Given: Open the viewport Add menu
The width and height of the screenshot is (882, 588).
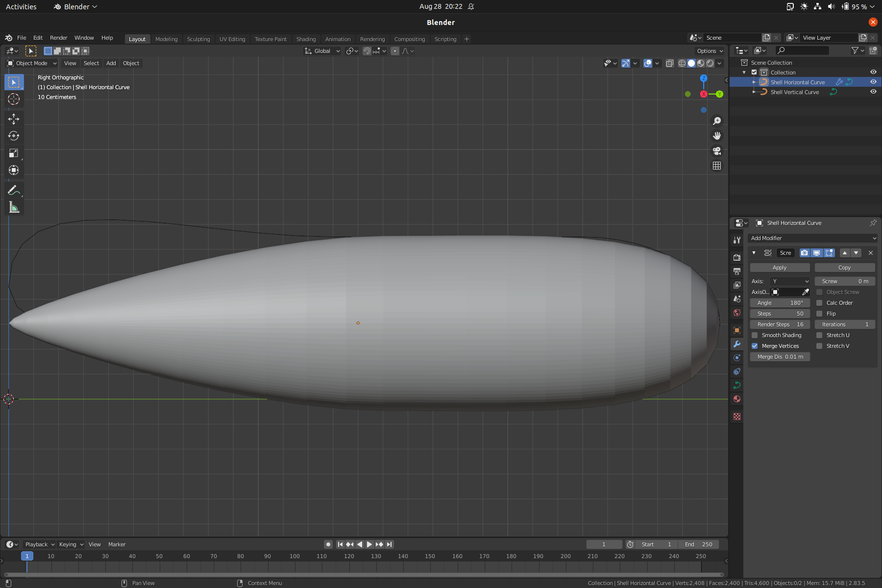Looking at the screenshot, I should click(x=111, y=63).
